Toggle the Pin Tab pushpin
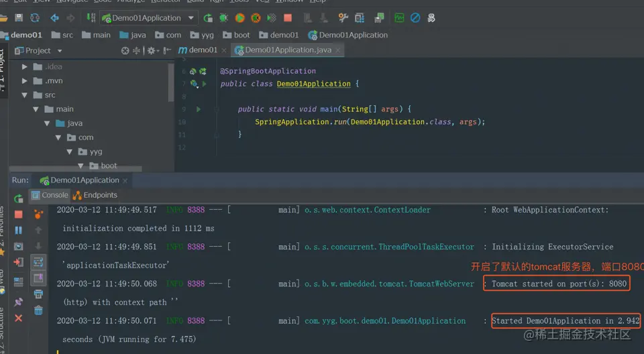The height and width of the screenshot is (354, 644). (x=19, y=302)
